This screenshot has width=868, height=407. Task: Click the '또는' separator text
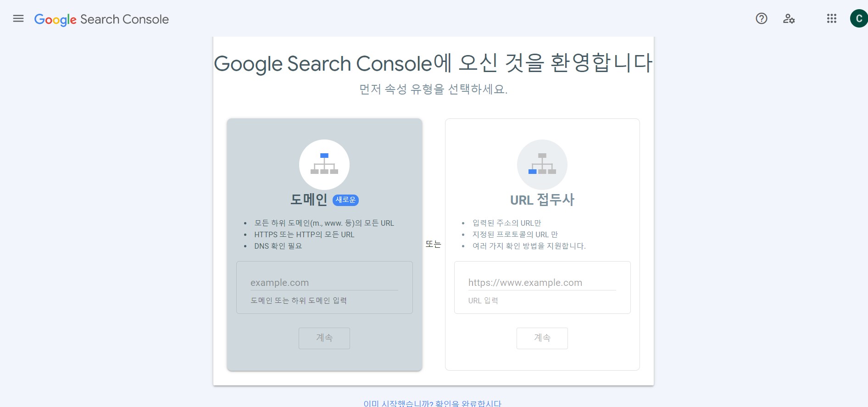(433, 244)
